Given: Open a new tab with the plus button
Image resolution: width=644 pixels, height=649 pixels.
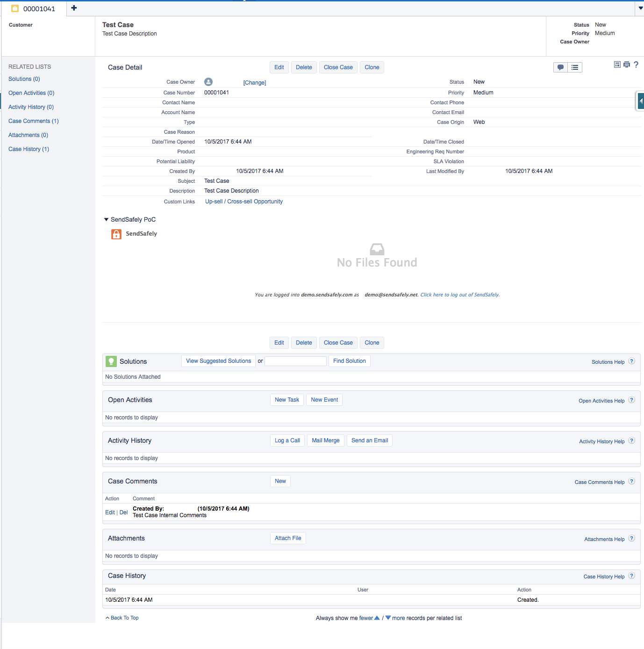Looking at the screenshot, I should pos(73,7).
